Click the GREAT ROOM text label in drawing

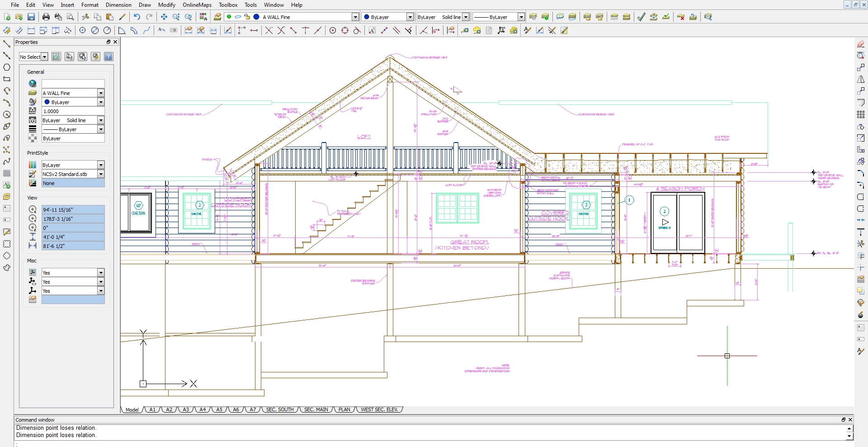click(469, 242)
